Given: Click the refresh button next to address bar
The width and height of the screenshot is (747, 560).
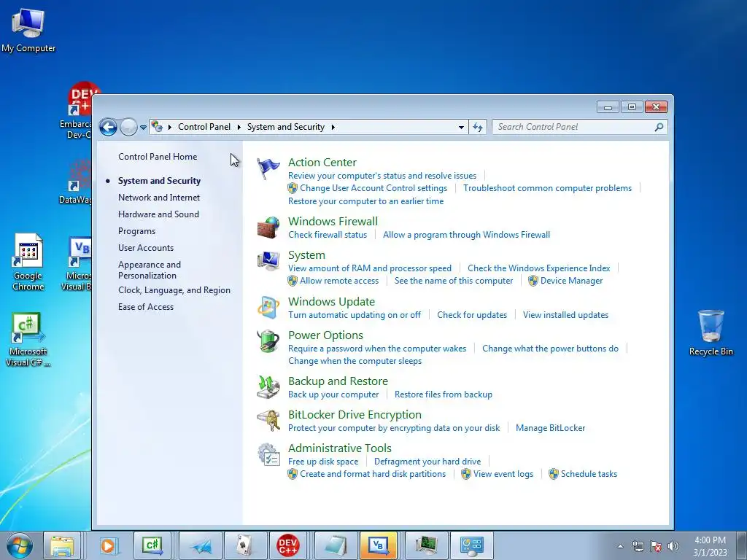Looking at the screenshot, I should pyautogui.click(x=478, y=127).
